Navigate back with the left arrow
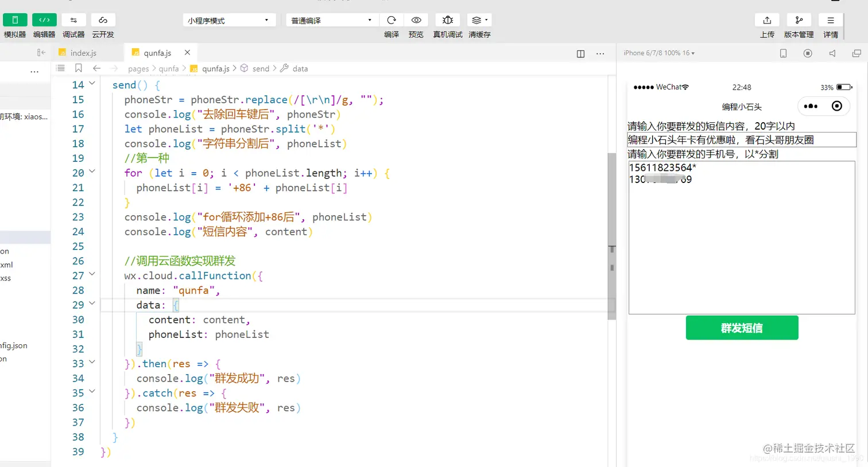868x467 pixels. (x=96, y=68)
